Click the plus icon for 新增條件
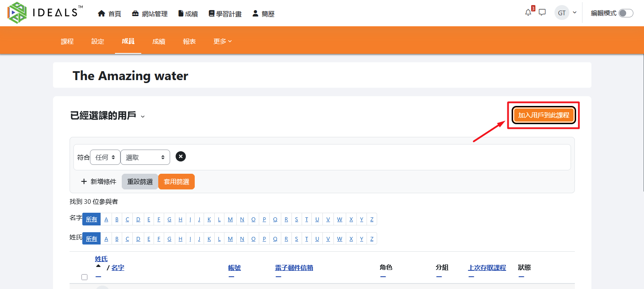 click(x=84, y=181)
